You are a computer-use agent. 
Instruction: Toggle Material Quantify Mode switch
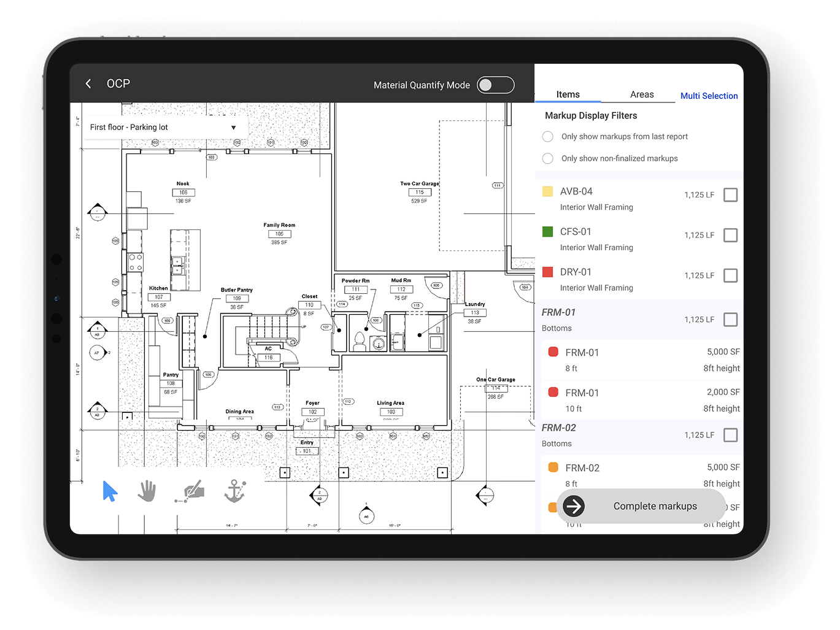click(496, 85)
